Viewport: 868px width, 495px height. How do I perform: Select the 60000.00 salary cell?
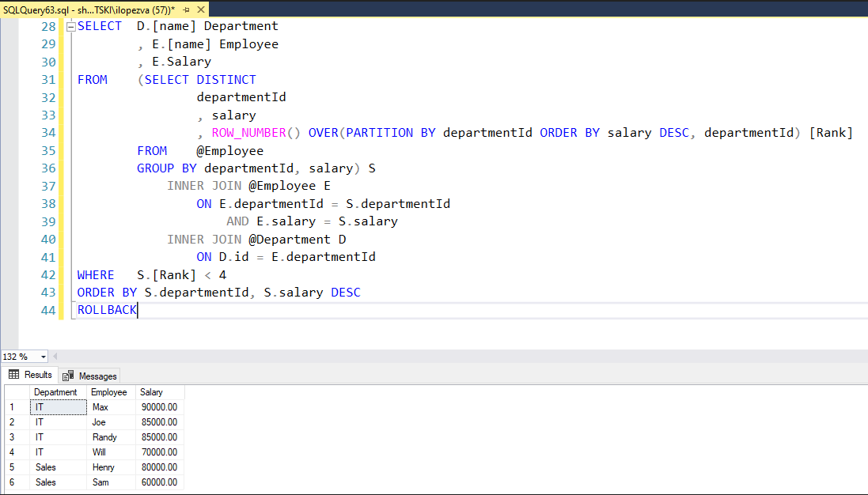point(160,482)
